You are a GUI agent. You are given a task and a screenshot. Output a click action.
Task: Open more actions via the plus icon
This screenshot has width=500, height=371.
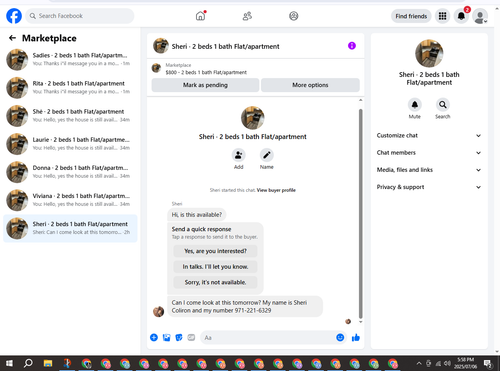click(154, 337)
